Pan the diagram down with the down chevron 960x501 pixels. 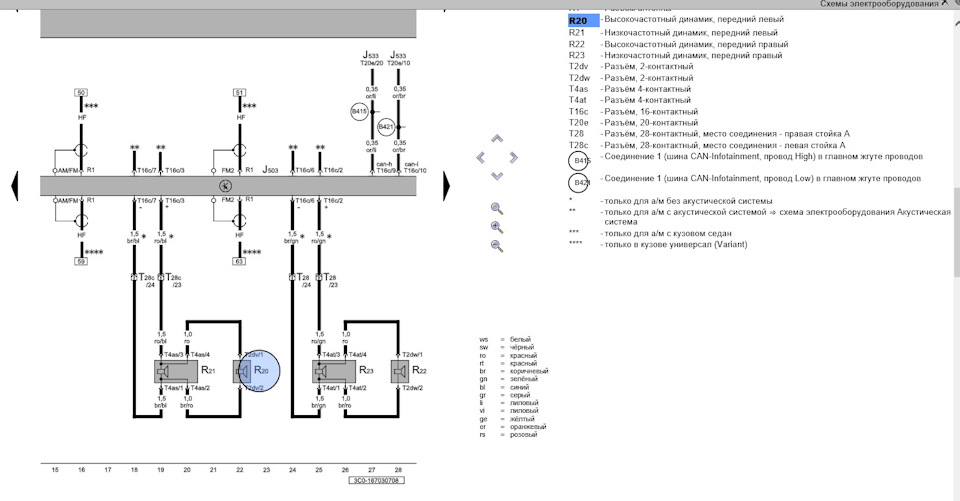[497, 176]
